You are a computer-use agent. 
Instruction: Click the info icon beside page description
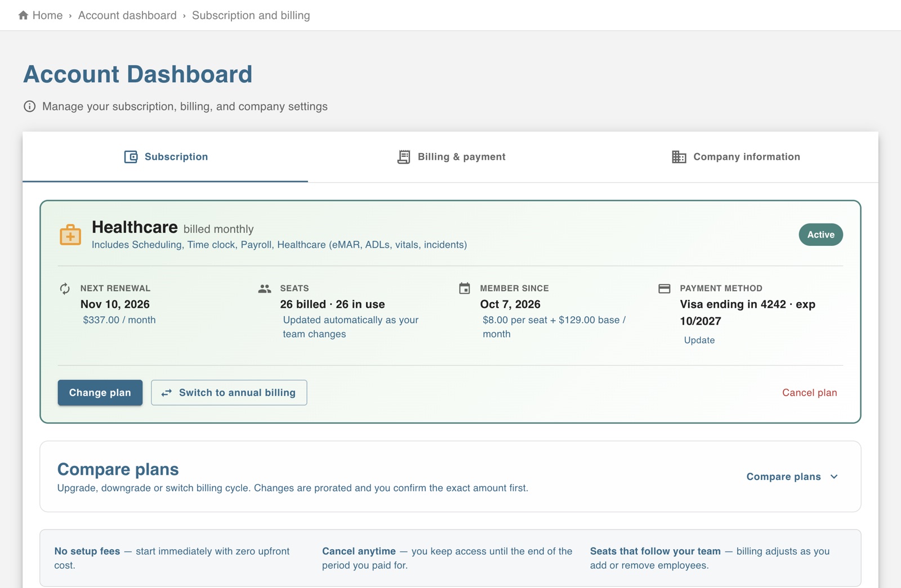[x=30, y=106]
